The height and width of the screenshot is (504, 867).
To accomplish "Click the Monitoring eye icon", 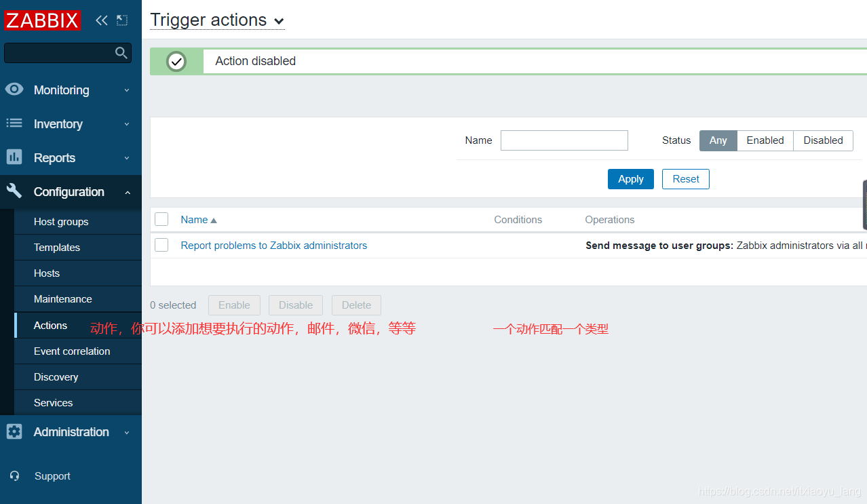I will coord(14,90).
